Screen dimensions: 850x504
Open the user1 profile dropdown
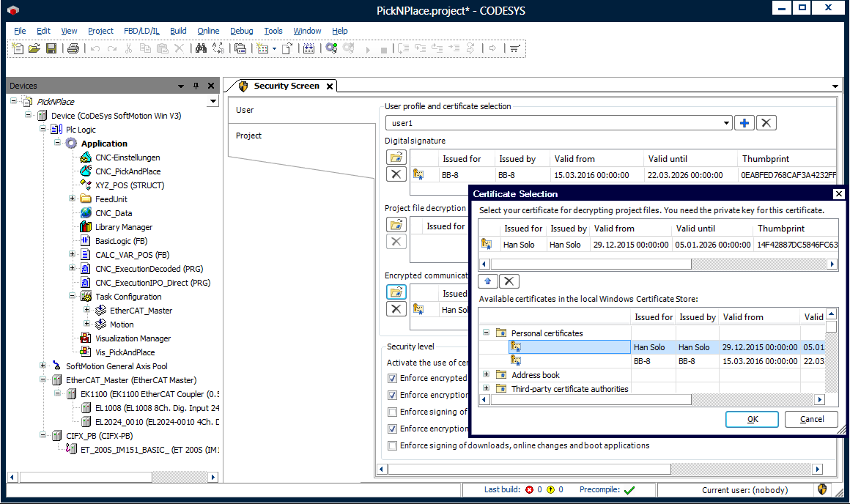[726, 123]
